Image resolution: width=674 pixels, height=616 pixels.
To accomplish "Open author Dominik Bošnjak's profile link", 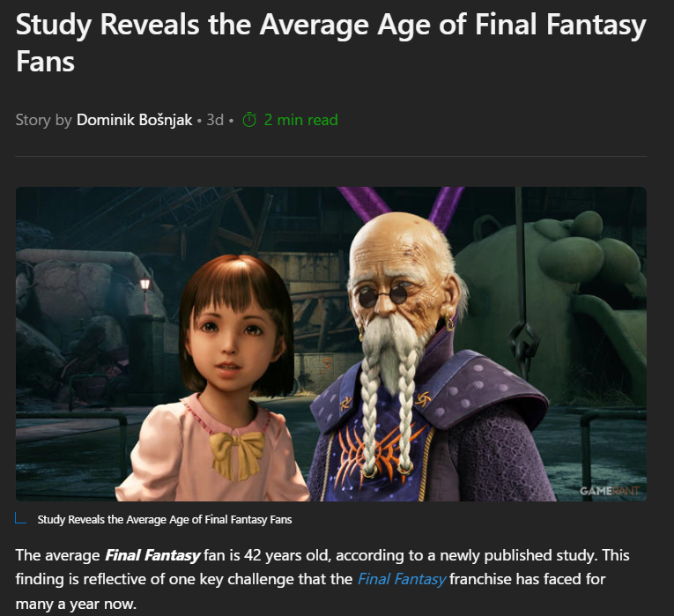I will (x=134, y=120).
